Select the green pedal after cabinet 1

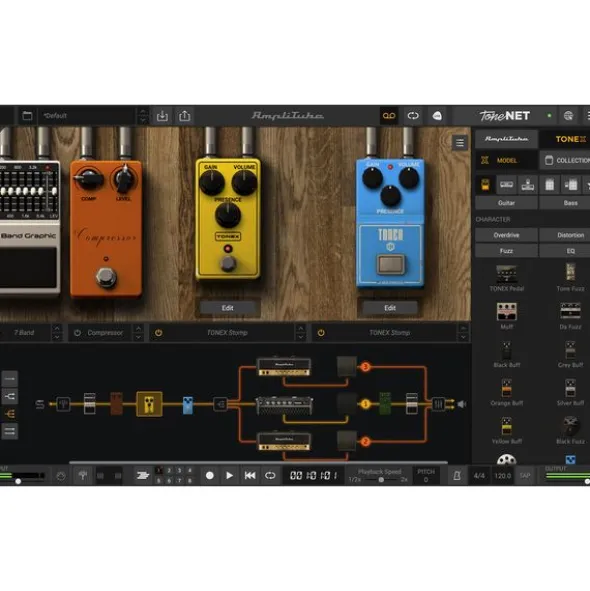coord(385,403)
